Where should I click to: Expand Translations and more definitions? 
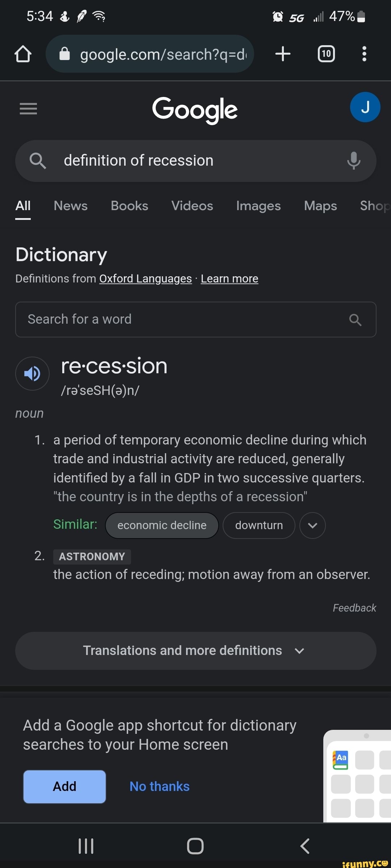coord(195,650)
